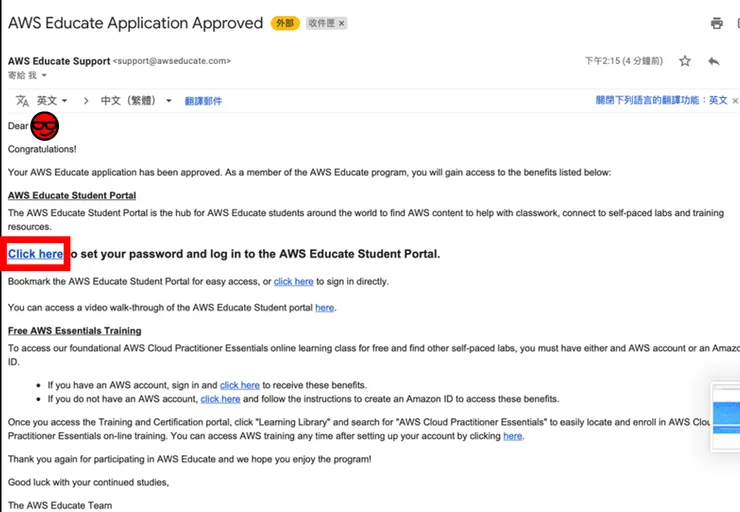740x512 pixels.
Task: Click the popup thumbnail at right edge
Action: pos(726,412)
